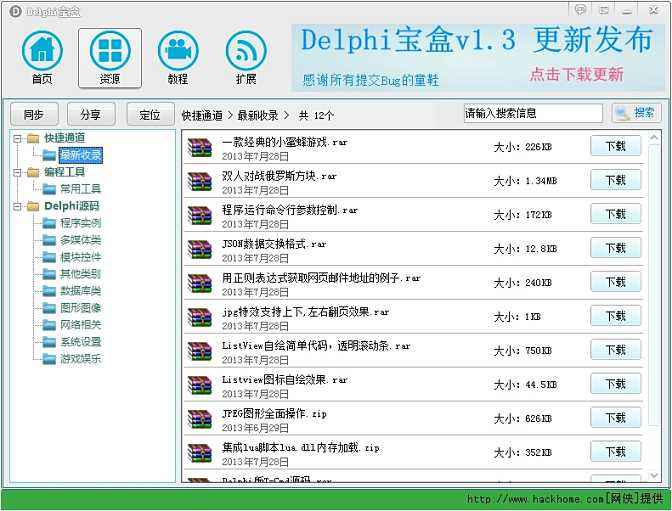
Task: Select 最新收录 in the tree
Action: click(81, 155)
